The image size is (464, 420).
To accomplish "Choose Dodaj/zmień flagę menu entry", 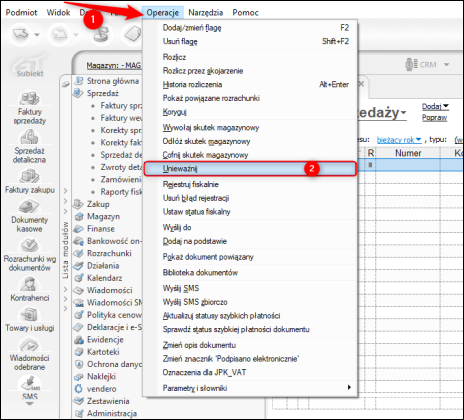I will (x=250, y=28).
